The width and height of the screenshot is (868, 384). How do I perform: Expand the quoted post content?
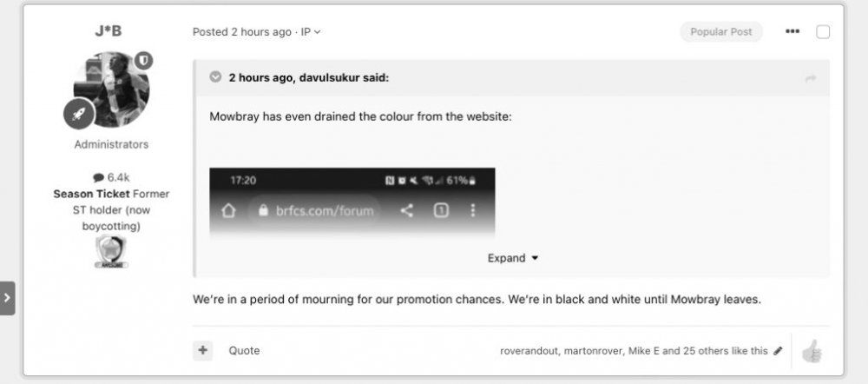coord(512,258)
